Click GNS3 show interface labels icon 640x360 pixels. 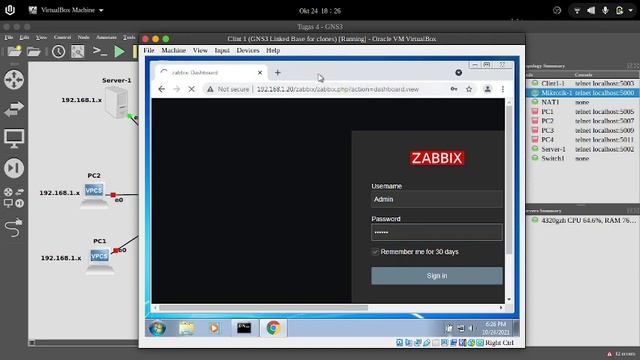(x=78, y=51)
